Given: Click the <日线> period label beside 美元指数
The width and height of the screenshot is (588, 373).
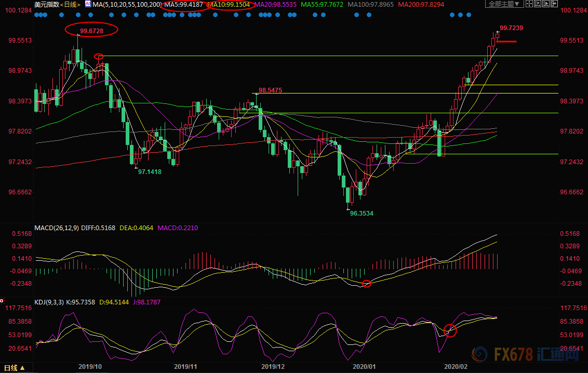Looking at the screenshot, I should tap(70, 5).
